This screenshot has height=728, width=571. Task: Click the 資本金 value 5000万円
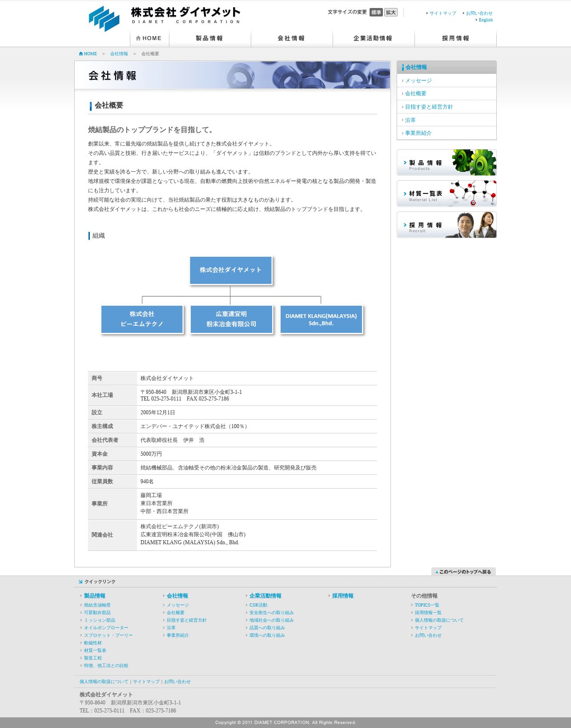click(x=151, y=454)
